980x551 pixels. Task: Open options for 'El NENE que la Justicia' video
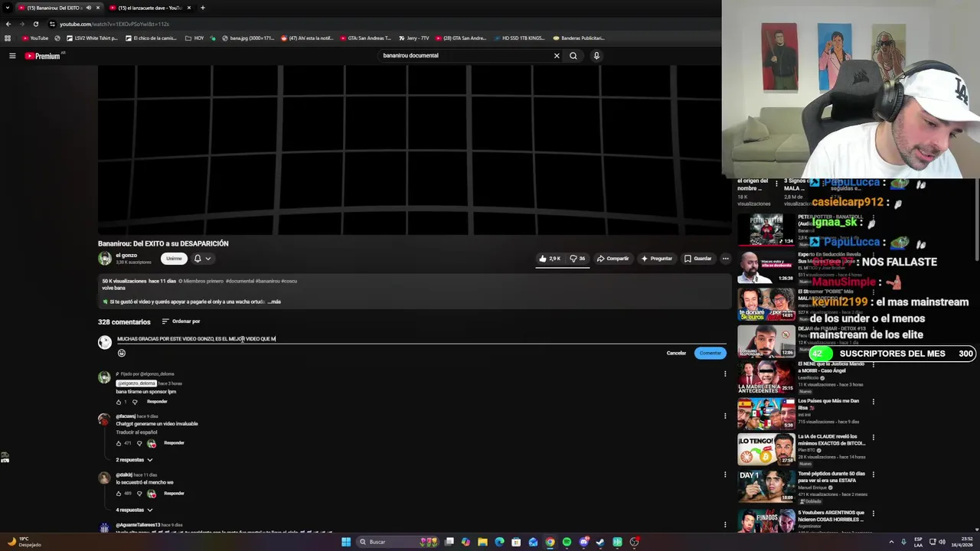point(873,365)
